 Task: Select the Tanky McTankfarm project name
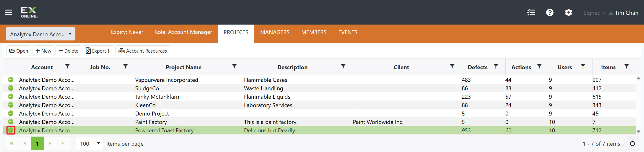pos(158,97)
